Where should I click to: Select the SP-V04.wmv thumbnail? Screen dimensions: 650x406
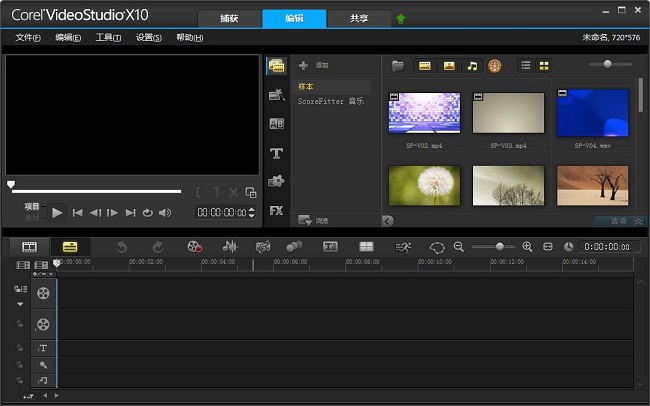[x=592, y=114]
